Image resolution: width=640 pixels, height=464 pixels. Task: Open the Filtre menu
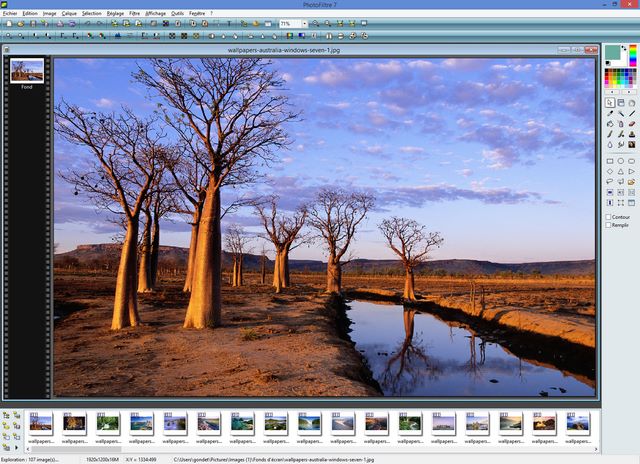coord(135,13)
